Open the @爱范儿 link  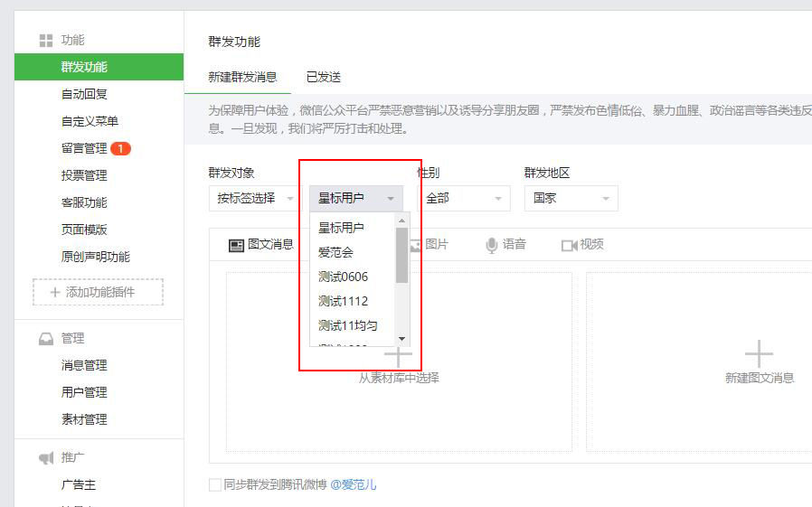(x=353, y=485)
